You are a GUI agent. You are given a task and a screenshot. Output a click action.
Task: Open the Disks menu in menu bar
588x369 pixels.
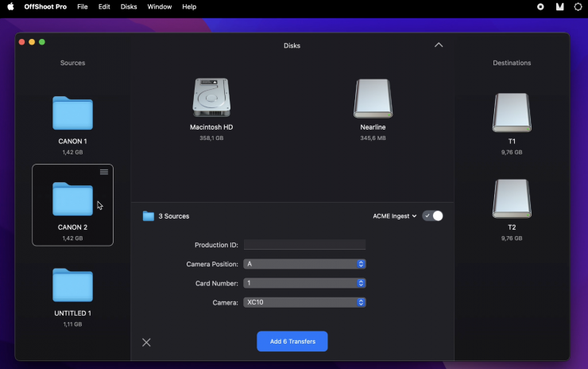point(129,6)
